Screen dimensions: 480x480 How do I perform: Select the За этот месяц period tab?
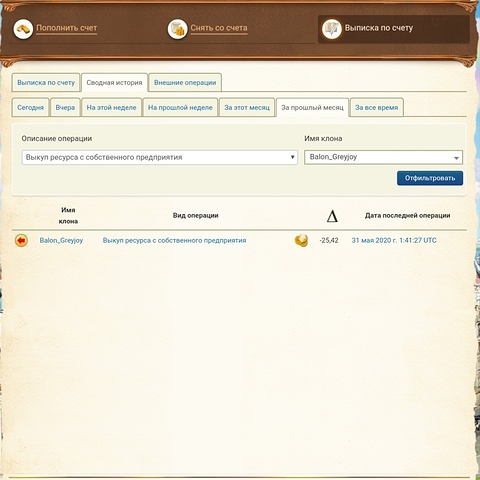click(x=247, y=108)
